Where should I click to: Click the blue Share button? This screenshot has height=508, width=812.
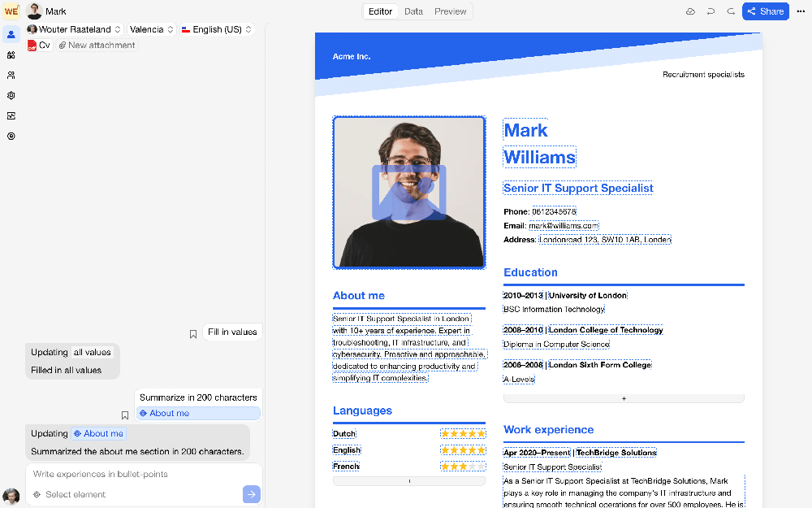[x=764, y=11]
